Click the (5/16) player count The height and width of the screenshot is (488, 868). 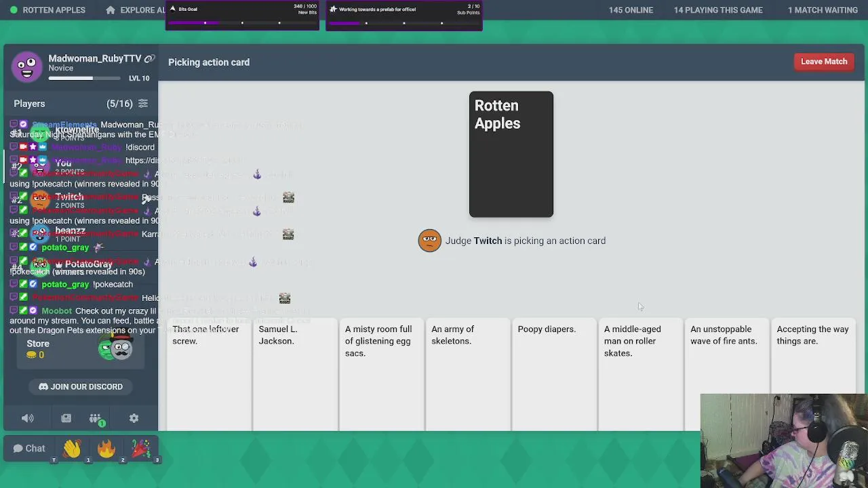click(119, 104)
